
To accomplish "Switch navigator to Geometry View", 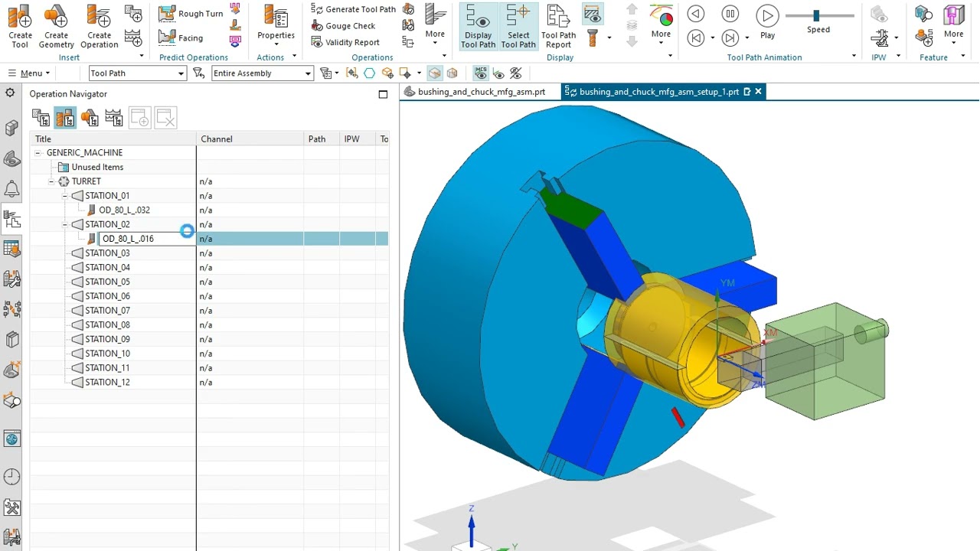I will [x=90, y=118].
